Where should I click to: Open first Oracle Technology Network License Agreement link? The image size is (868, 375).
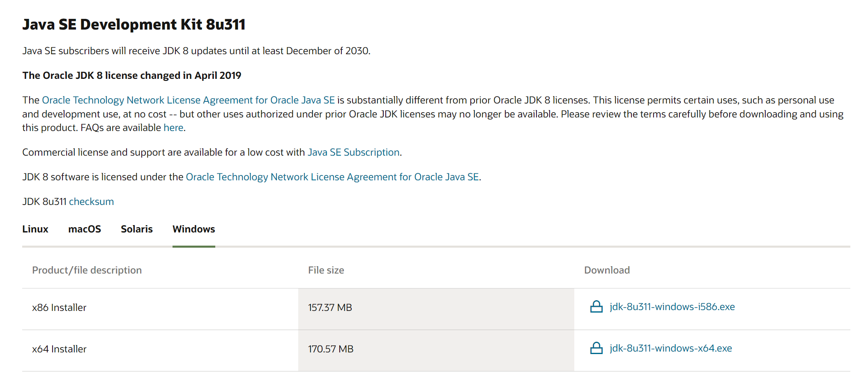(188, 100)
